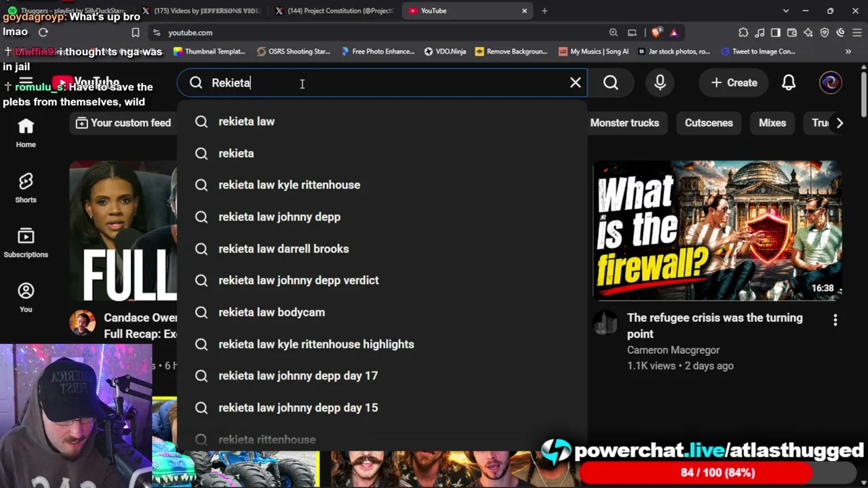Open Cameron Macgregor channel link
The image size is (868, 488).
coord(673,350)
